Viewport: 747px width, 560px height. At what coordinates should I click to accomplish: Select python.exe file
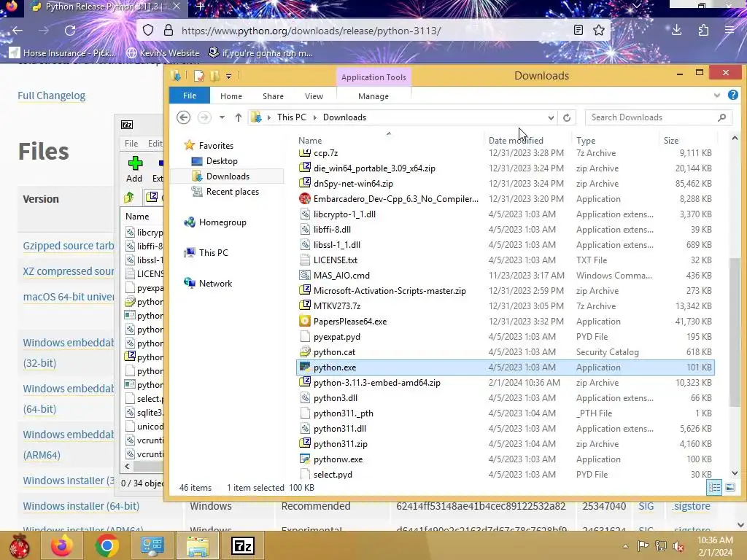(x=505, y=367)
